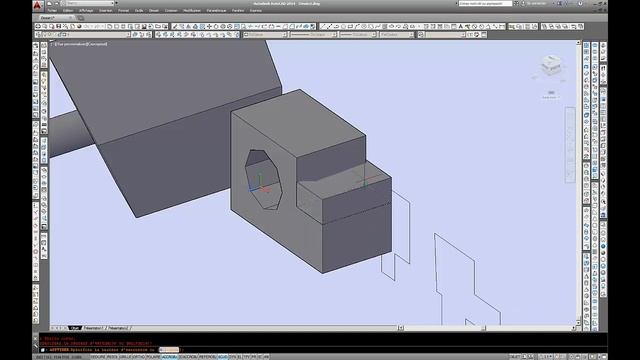Toggle POLAIRE tracking in status bar
The height and width of the screenshot is (360, 640).
pos(153,357)
